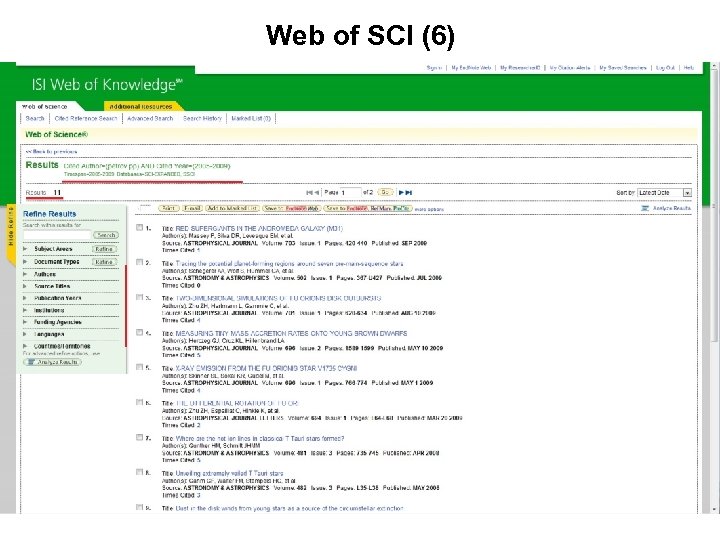Expand Authors refine section
The width and height of the screenshot is (720, 540).
pyautogui.click(x=25, y=274)
